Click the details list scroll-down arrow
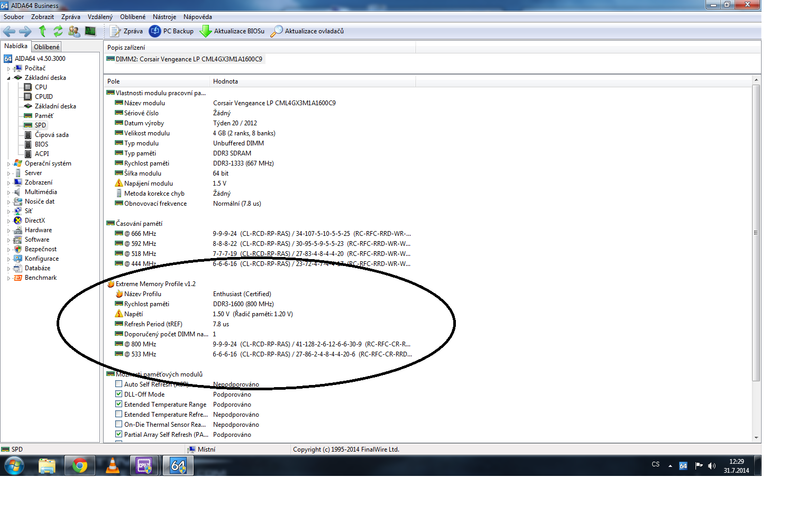This screenshot has height=532, width=806. click(x=756, y=438)
